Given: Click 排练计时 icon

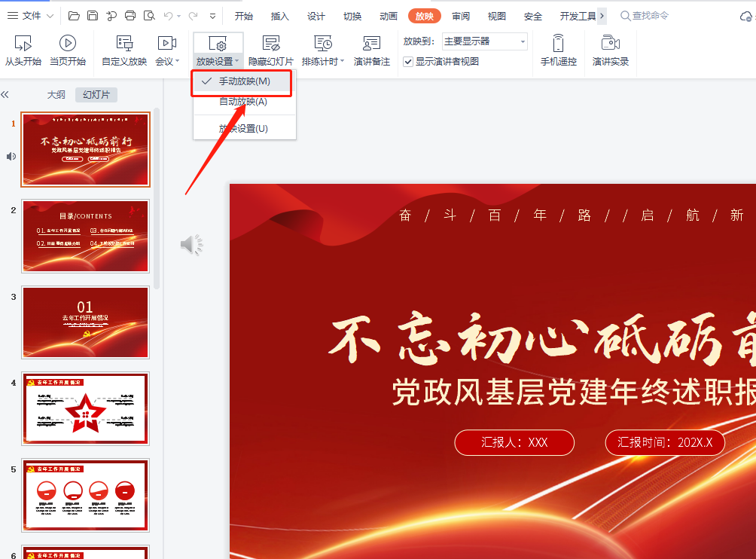Looking at the screenshot, I should click(x=322, y=44).
